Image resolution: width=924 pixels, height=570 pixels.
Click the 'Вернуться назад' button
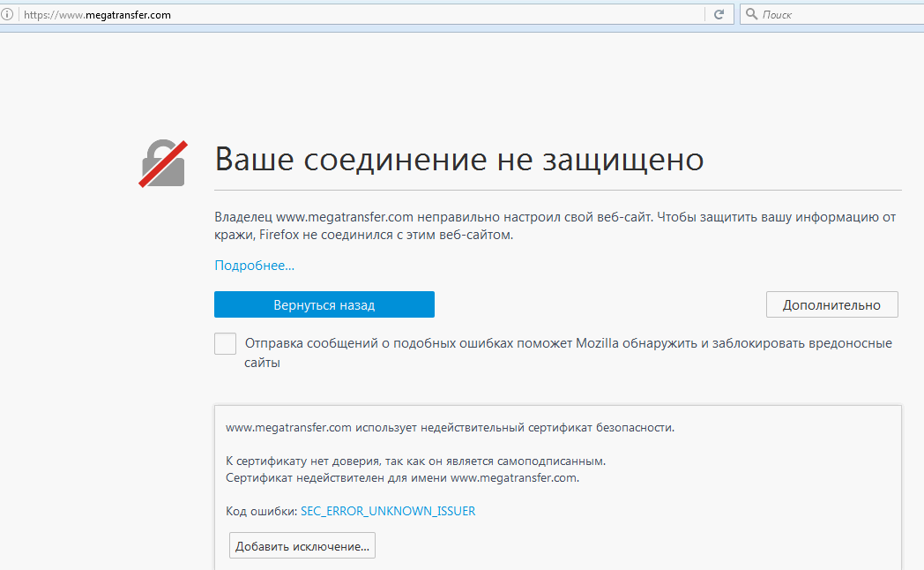(324, 304)
